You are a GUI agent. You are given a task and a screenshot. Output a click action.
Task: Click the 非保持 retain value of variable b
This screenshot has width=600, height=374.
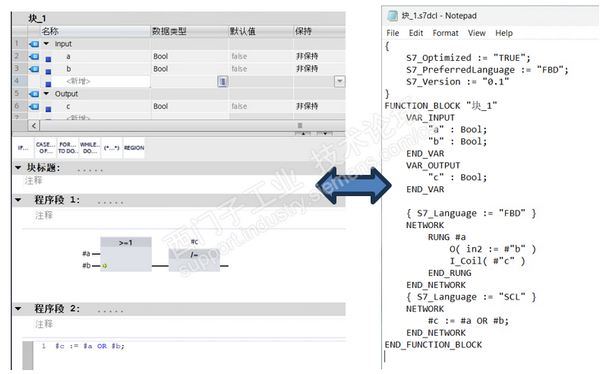click(x=307, y=69)
